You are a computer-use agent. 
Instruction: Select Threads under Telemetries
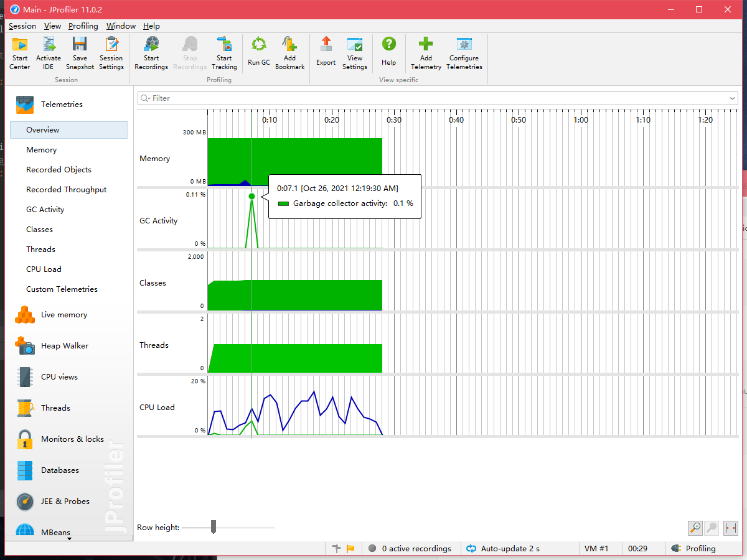[40, 250]
